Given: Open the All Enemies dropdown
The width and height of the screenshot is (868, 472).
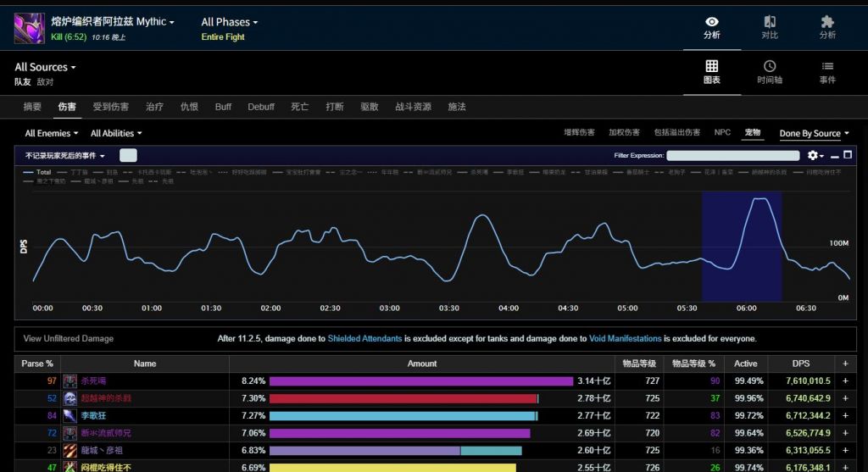Looking at the screenshot, I should click(51, 133).
